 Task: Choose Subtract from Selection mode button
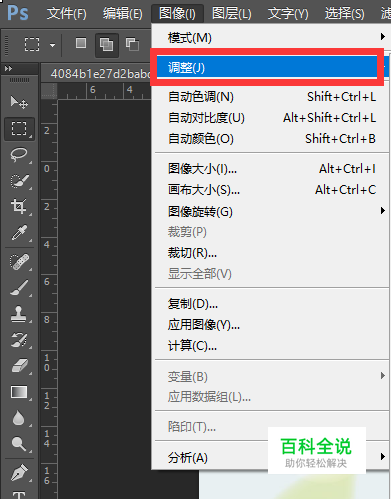132,44
